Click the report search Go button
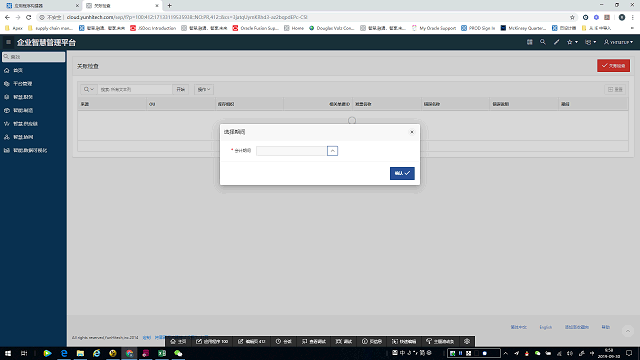The width and height of the screenshot is (640, 360). coord(180,89)
